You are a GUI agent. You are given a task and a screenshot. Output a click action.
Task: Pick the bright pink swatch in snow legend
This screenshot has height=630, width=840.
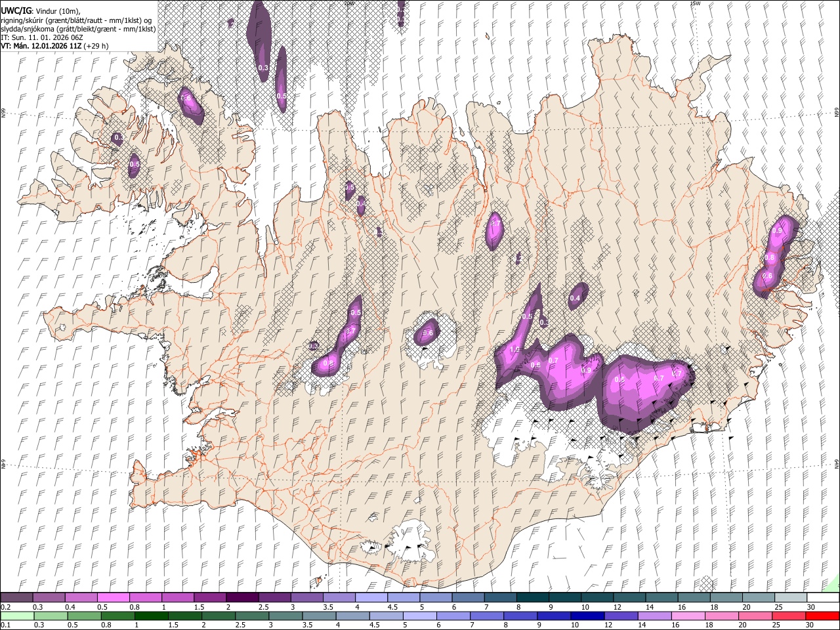[113, 597]
